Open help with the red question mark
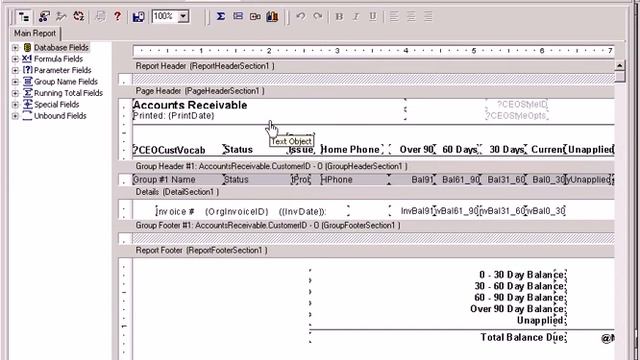This screenshot has height=360, width=640. point(117,17)
